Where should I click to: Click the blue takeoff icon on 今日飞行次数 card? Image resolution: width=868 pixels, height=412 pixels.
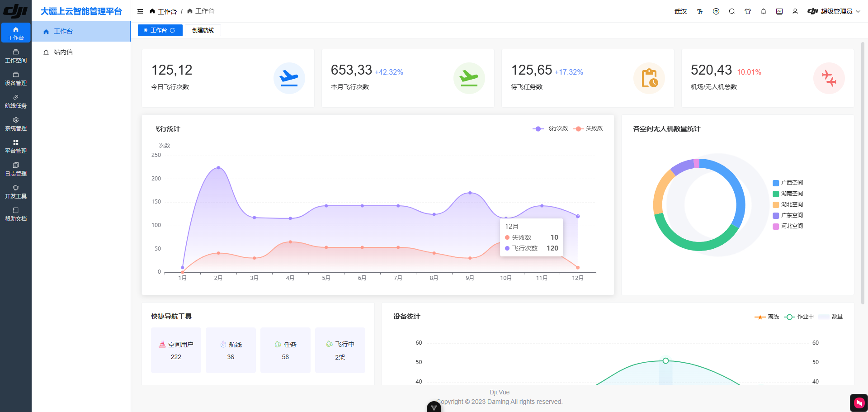(x=289, y=78)
